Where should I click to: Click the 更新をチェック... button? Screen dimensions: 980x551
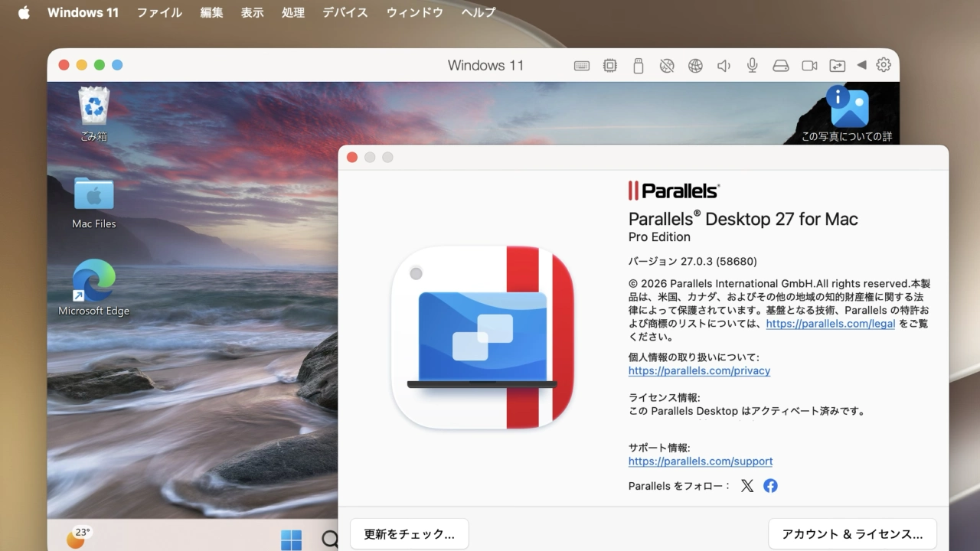[409, 534]
